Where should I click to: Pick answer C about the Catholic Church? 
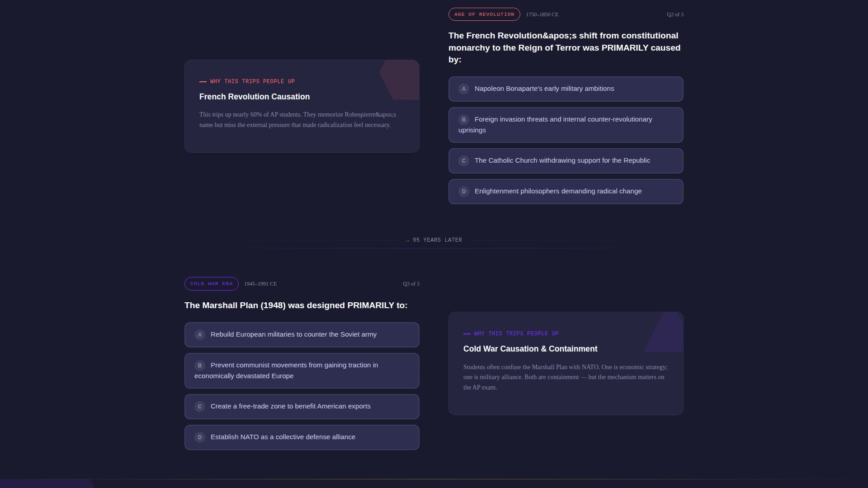tap(566, 161)
